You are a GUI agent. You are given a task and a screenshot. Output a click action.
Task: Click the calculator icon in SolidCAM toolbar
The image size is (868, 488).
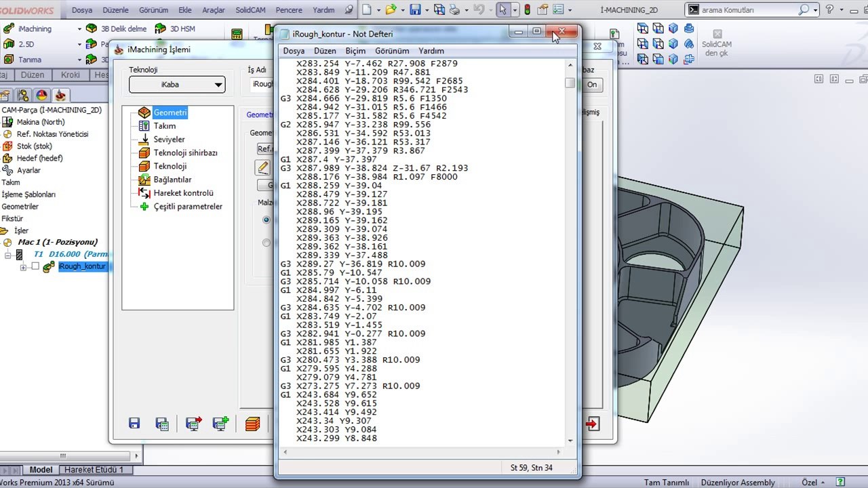point(237,35)
